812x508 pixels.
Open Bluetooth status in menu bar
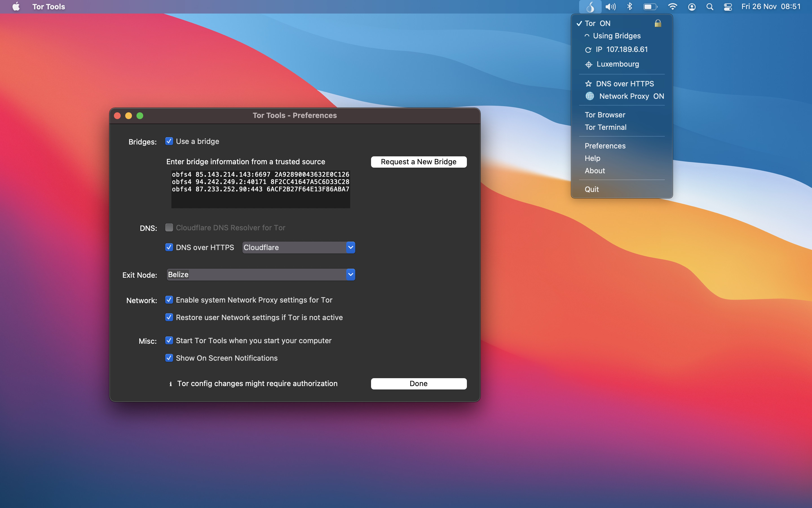[x=630, y=7]
